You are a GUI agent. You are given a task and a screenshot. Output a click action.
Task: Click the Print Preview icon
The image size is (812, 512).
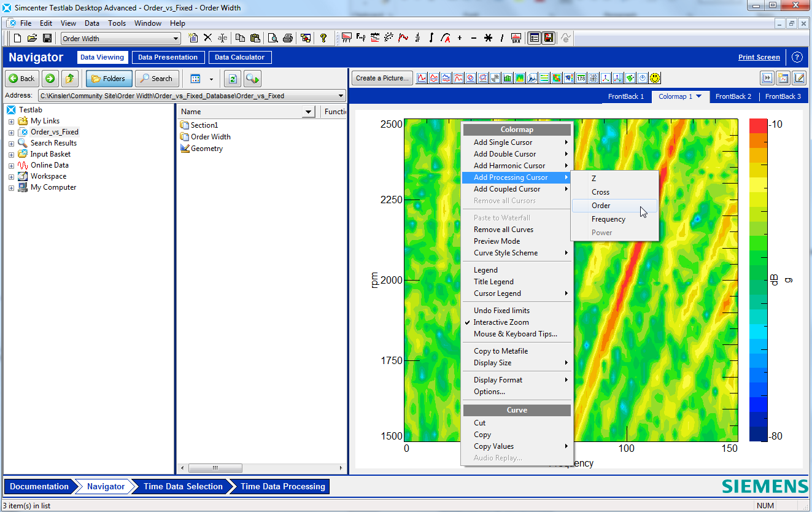tap(273, 38)
